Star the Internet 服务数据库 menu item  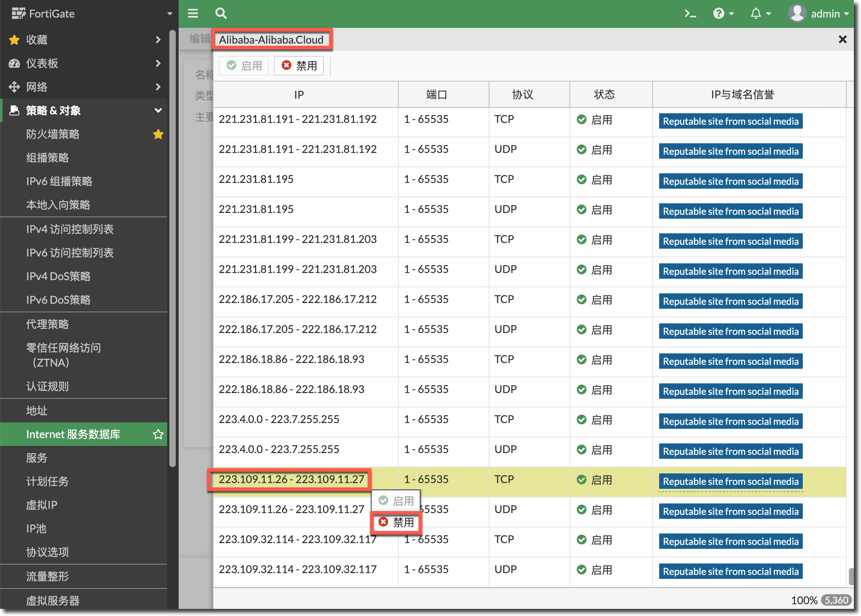158,434
